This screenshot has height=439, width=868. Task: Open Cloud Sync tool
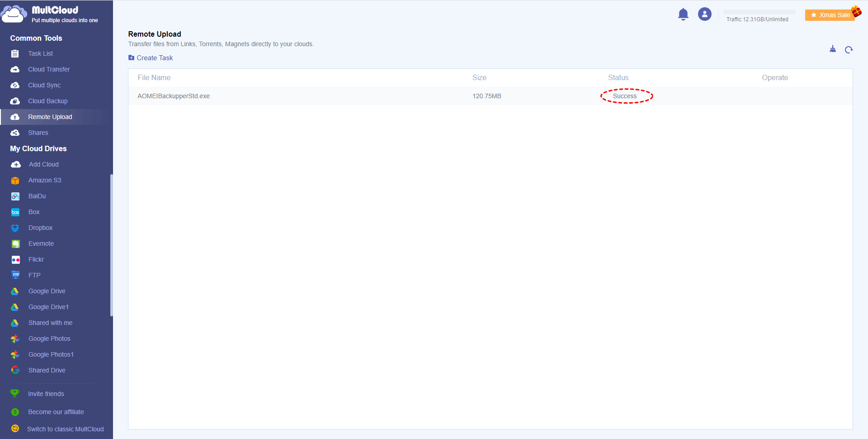(x=44, y=85)
